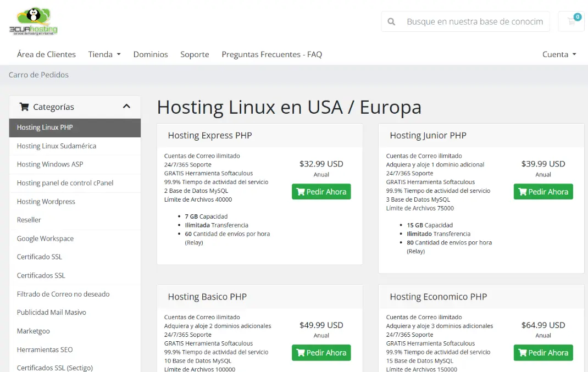Order Hosting Express PHP with Pedir Ahora
This screenshot has height=372, width=588.
(321, 192)
